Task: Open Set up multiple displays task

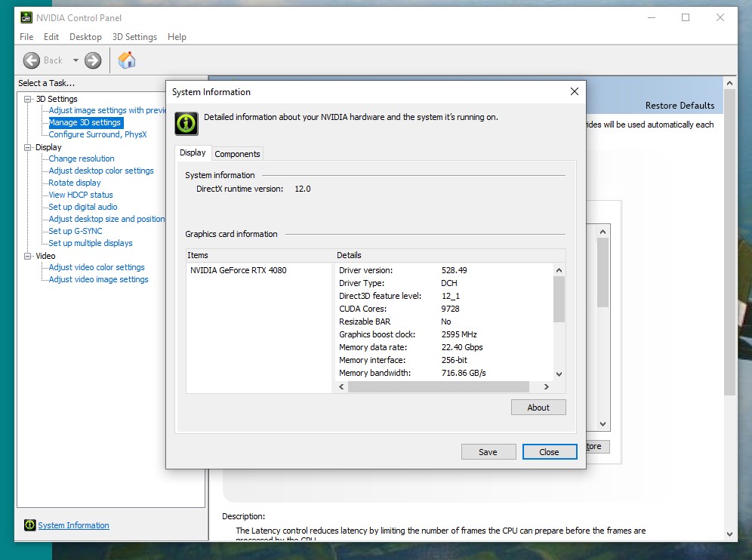Action: point(91,243)
